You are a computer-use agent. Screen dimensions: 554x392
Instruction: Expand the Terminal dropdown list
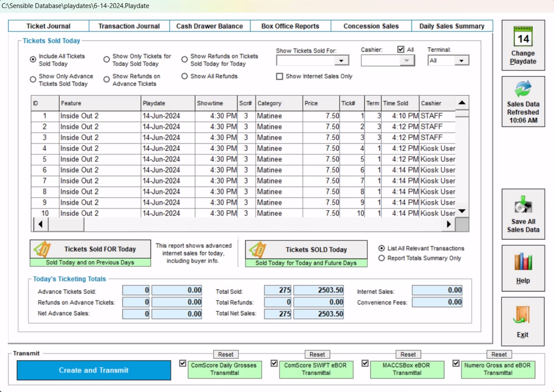click(x=461, y=61)
